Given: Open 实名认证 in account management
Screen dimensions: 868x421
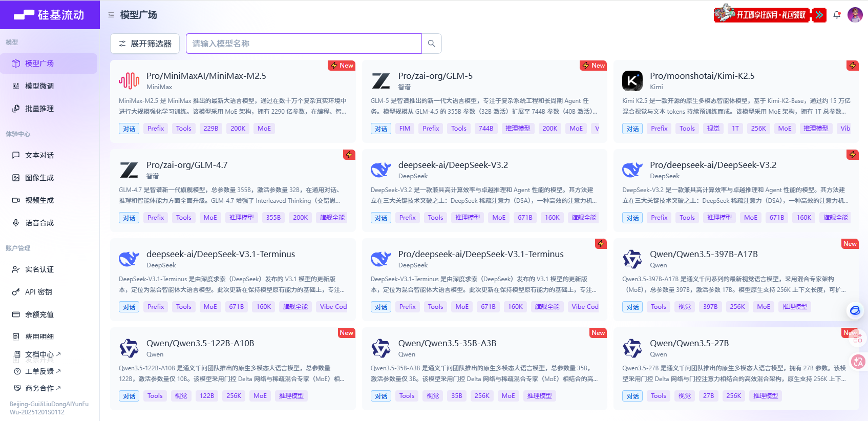Looking at the screenshot, I should [x=49, y=269].
